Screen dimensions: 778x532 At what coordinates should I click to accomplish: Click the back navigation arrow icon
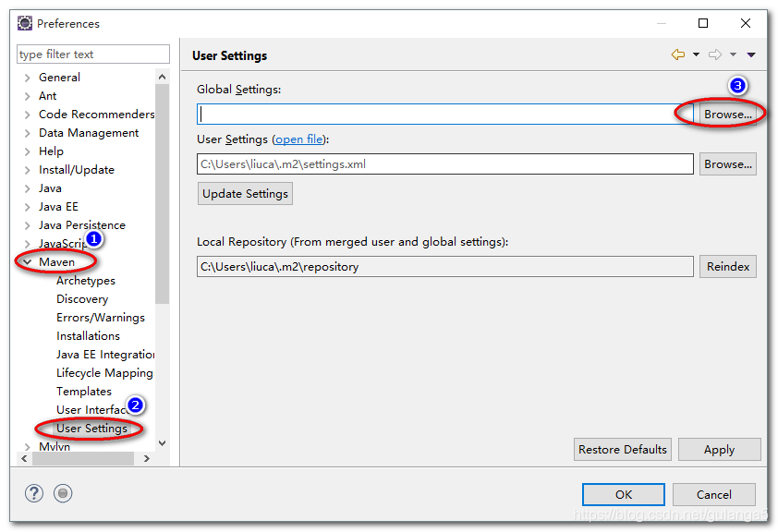coord(678,54)
